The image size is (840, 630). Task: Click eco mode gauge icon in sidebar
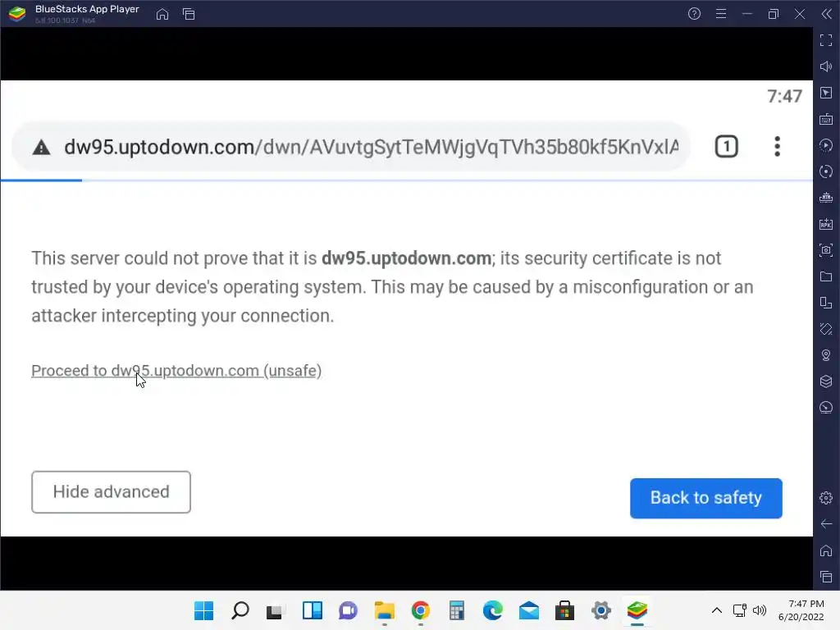826,408
